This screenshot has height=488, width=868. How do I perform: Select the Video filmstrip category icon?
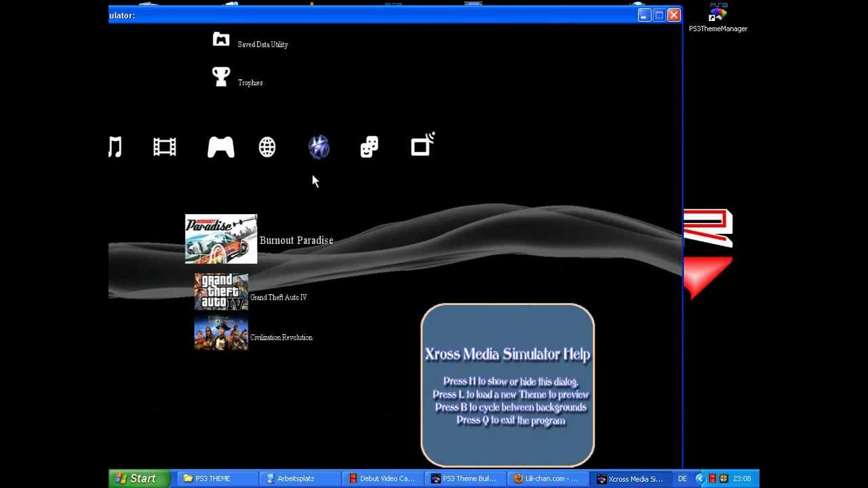(165, 147)
